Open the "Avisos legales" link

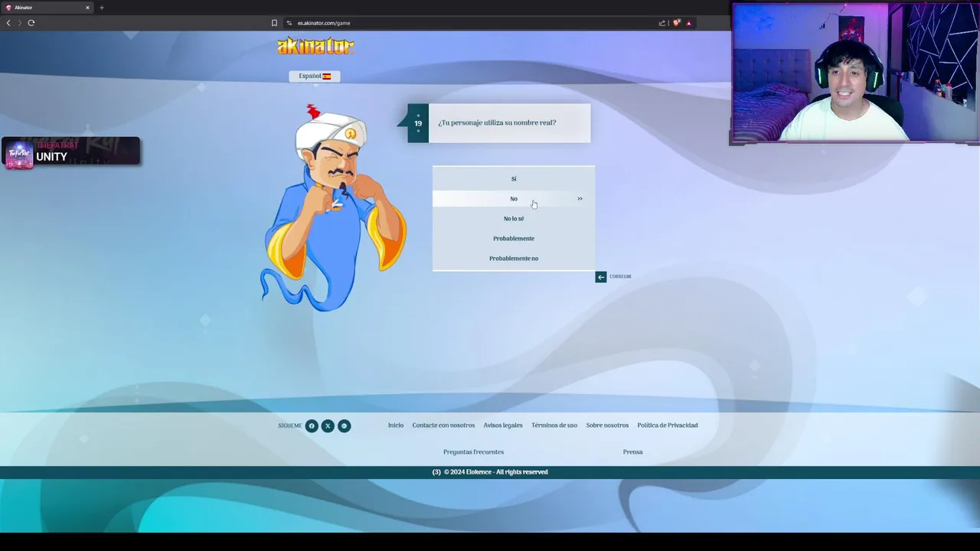point(503,425)
